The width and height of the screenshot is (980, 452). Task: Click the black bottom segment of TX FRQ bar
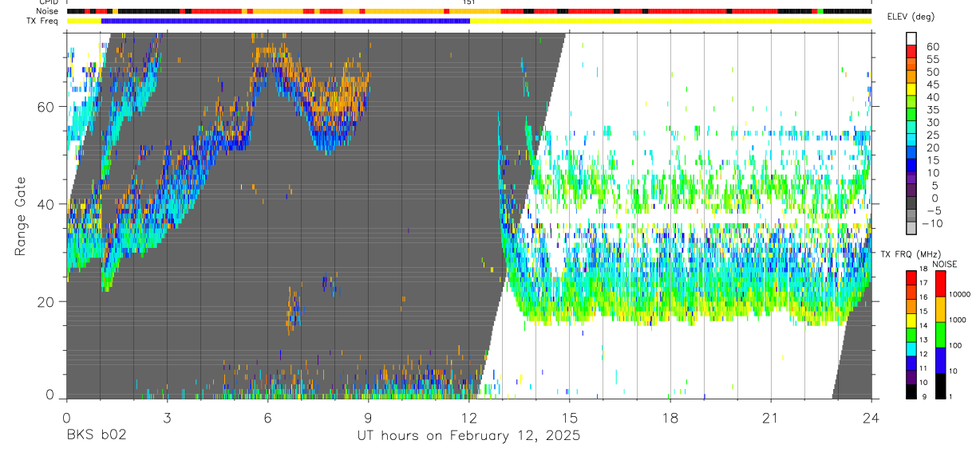click(x=911, y=390)
